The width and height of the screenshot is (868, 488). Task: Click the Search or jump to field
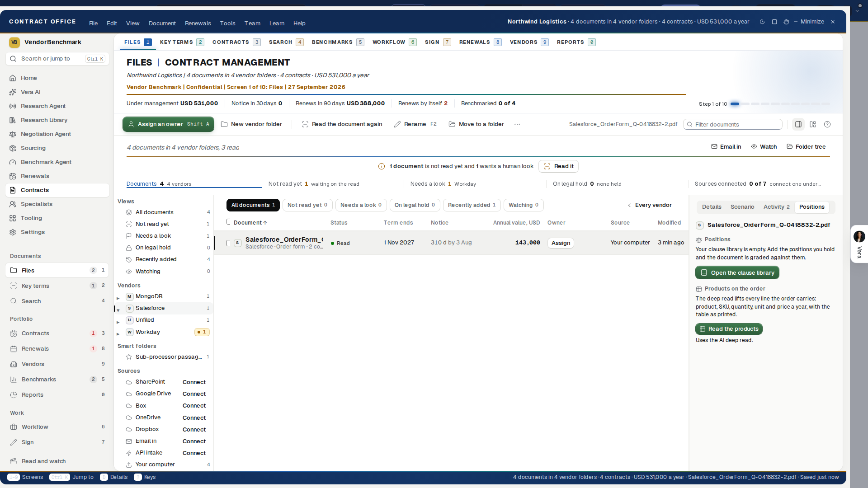pyautogui.click(x=57, y=59)
